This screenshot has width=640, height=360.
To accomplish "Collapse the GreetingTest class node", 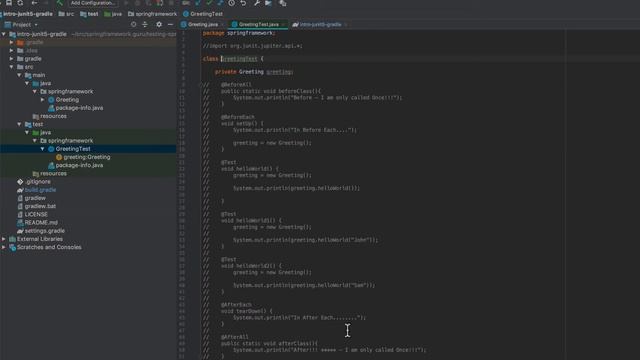I will pyautogui.click(x=43, y=149).
